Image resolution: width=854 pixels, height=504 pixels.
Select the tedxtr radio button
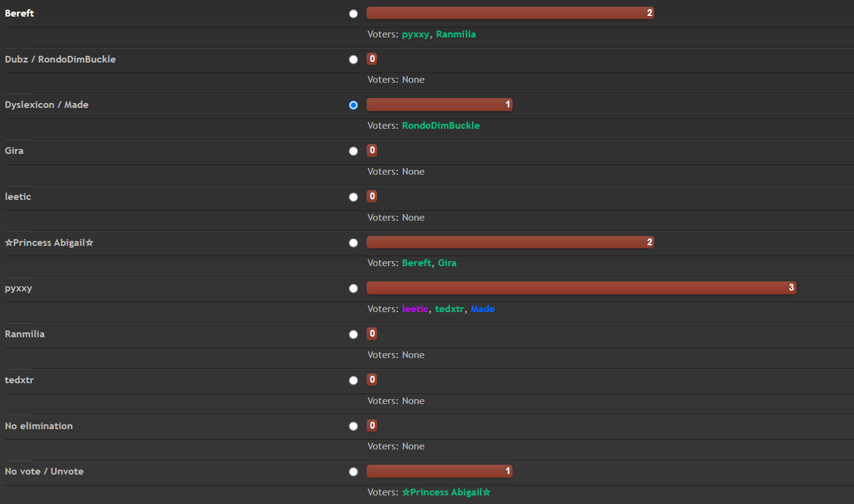point(353,380)
